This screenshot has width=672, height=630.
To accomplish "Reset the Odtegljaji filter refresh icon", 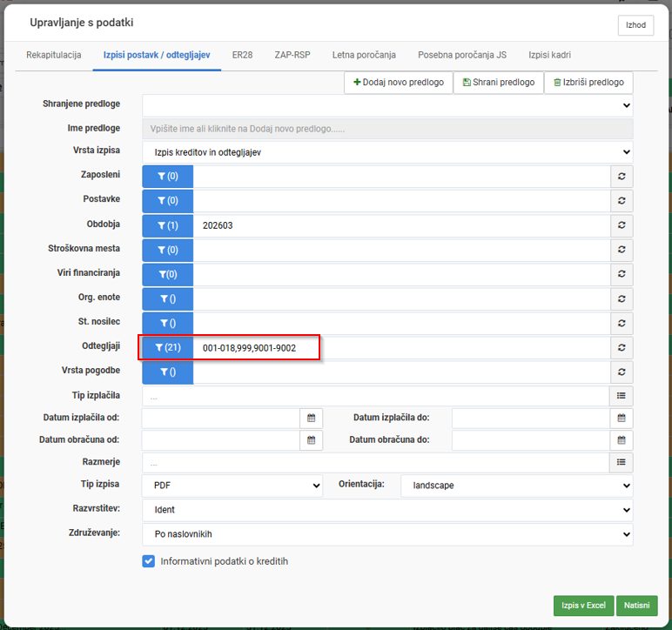I will coord(622,347).
